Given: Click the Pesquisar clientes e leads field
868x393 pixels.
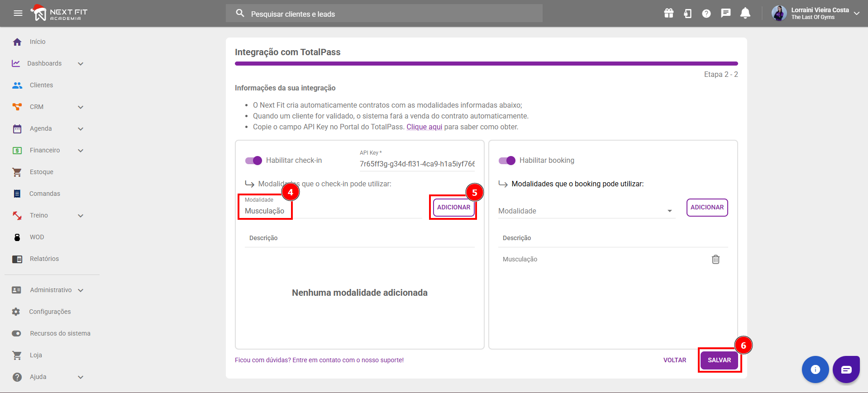Looking at the screenshot, I should point(384,14).
